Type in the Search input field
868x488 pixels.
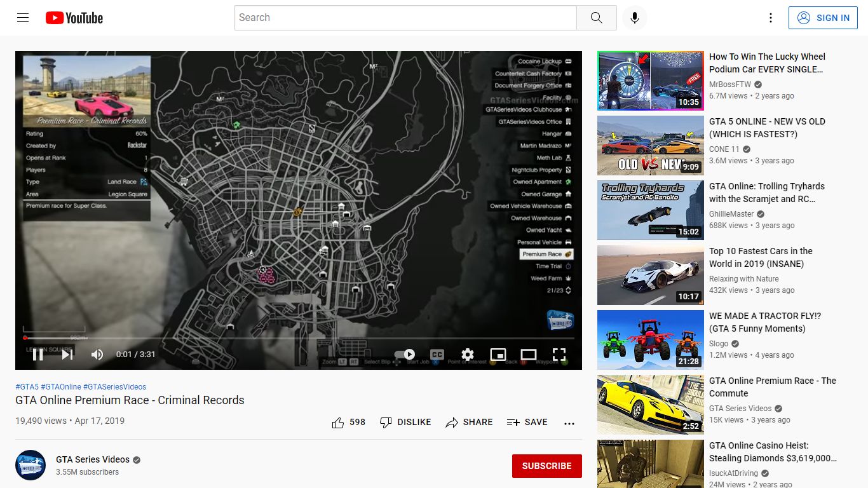click(x=405, y=18)
